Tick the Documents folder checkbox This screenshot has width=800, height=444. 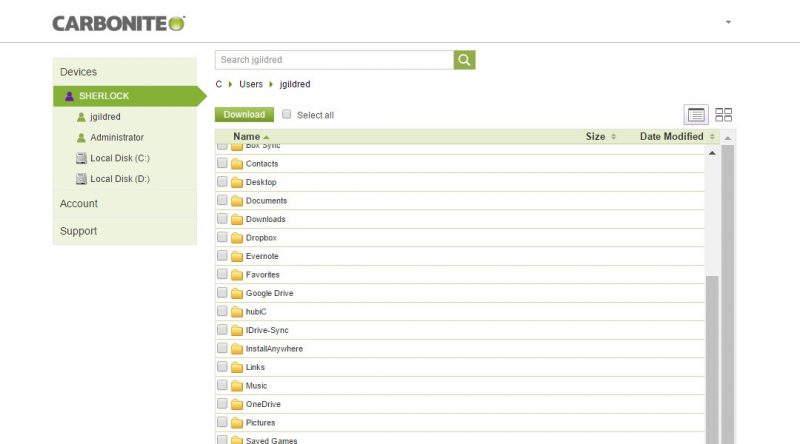tap(222, 200)
